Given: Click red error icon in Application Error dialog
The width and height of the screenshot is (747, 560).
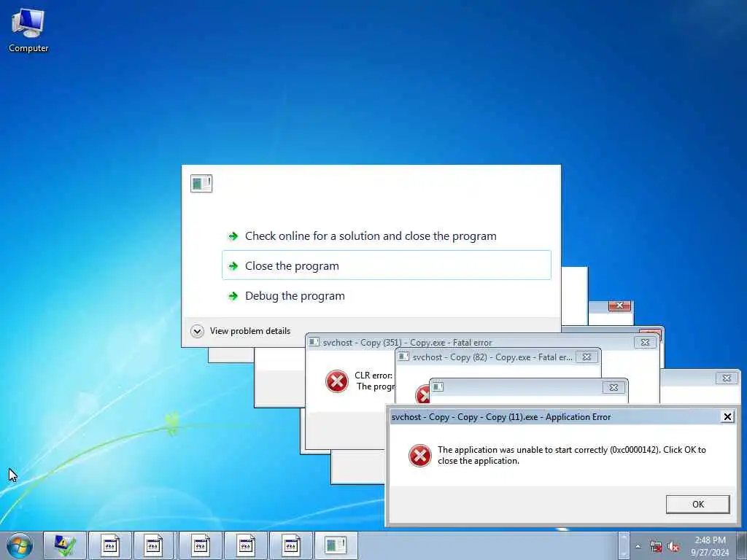Looking at the screenshot, I should [x=419, y=455].
